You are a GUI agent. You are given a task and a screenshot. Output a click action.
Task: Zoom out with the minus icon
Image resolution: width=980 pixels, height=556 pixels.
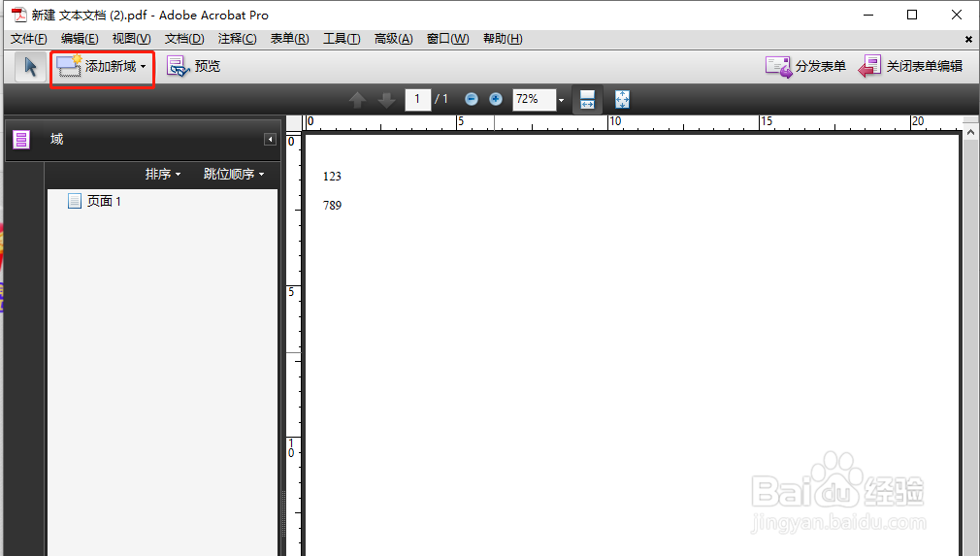click(472, 99)
